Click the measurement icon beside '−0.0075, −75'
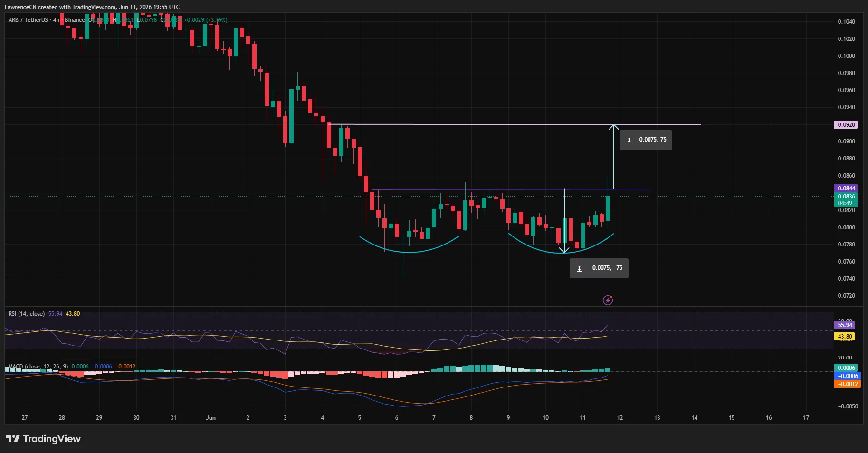The image size is (868, 453). coord(579,268)
